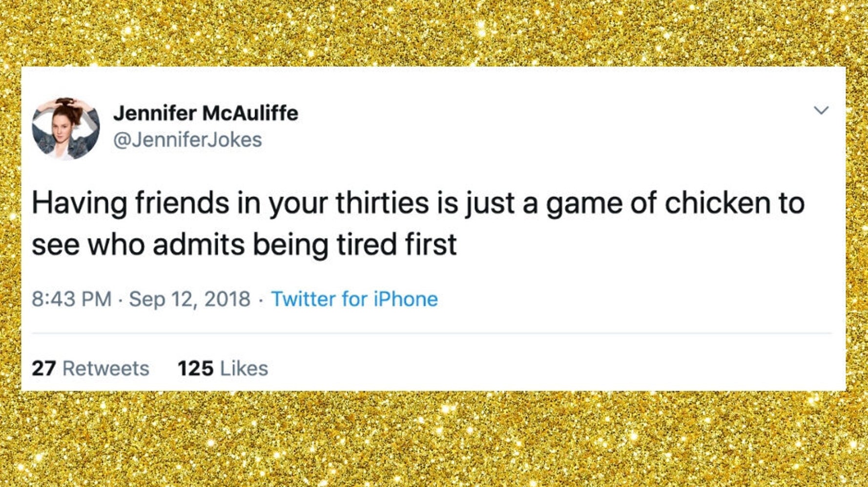The height and width of the screenshot is (487, 868).
Task: Click the divider line above retweet counts
Action: point(432,333)
